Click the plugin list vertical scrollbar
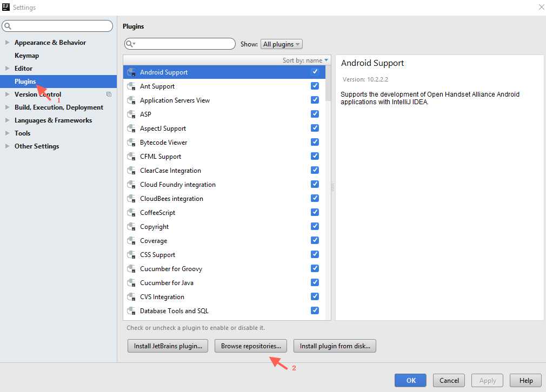This screenshot has height=392, width=546. coord(328,84)
